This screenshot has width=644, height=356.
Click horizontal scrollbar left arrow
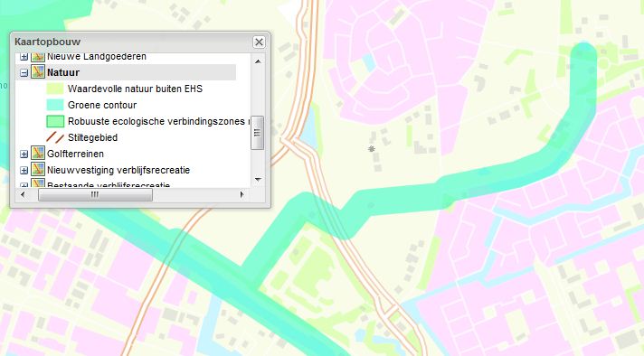click(x=23, y=194)
